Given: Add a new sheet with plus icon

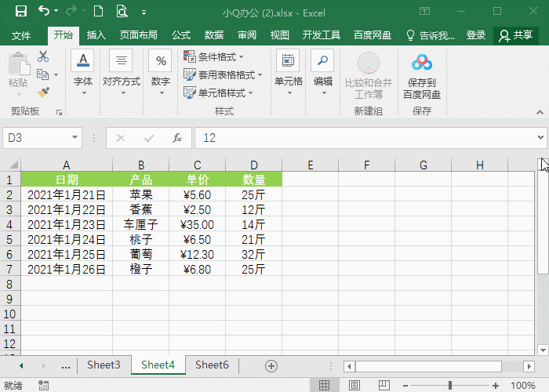Looking at the screenshot, I should (271, 366).
